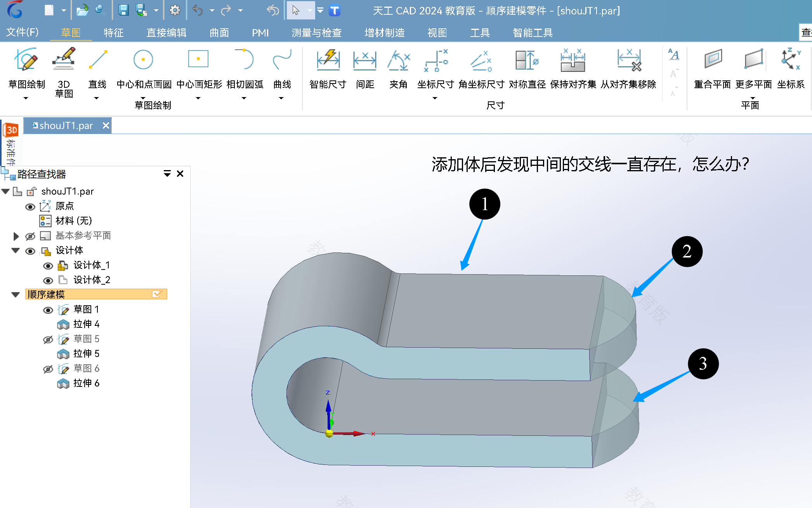Hide 设计体_2 with its eye icon
812x508 pixels.
pos(48,280)
